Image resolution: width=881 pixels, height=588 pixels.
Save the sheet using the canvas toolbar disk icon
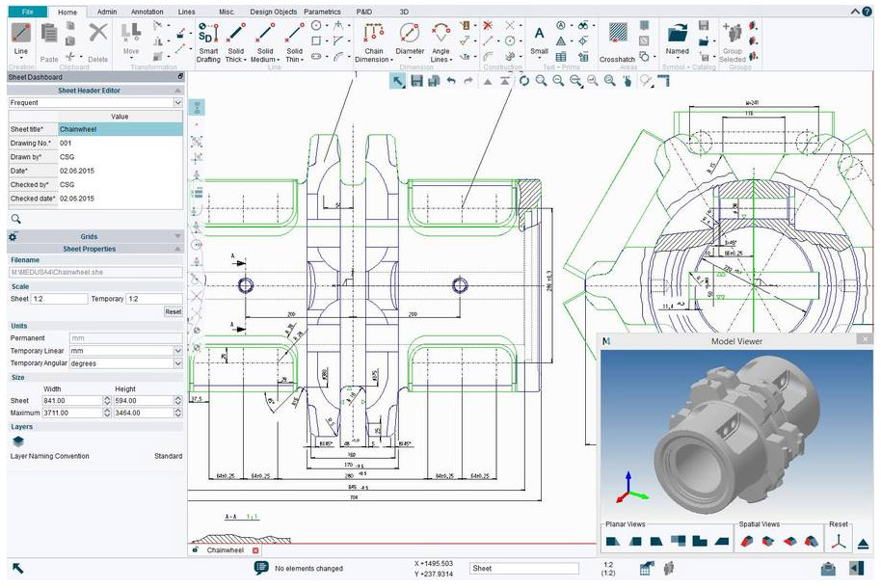(416, 81)
